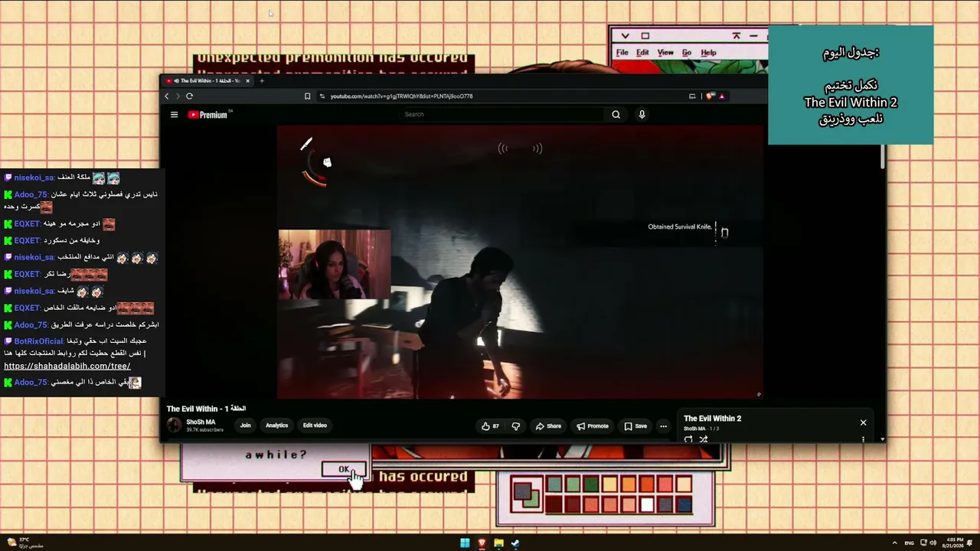Viewport: 980px width, 551px height.
Task: Select The Evil Within - 1 browser tab
Action: click(208, 80)
